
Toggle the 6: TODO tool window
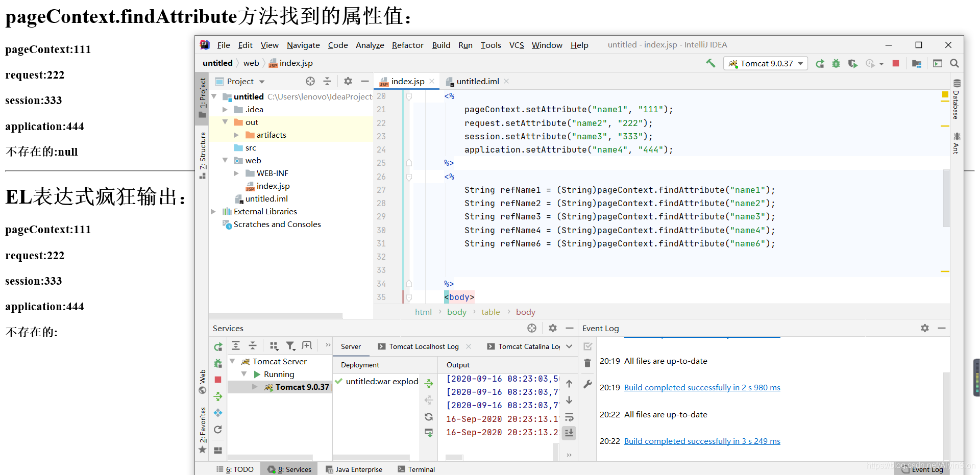coord(235,469)
